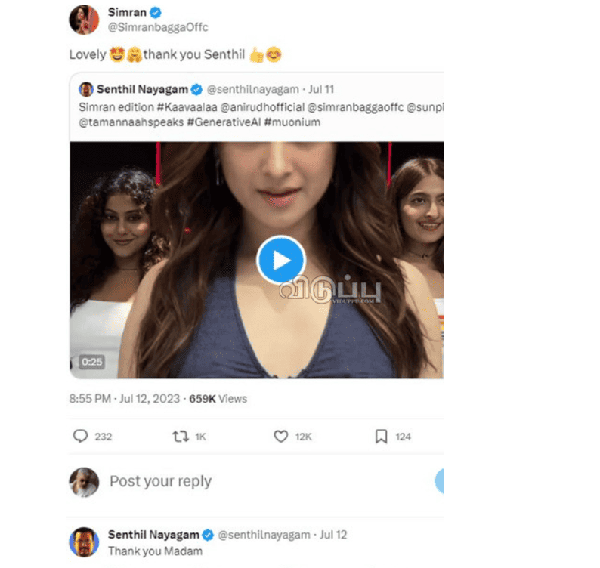Click the 0:25 video duration badge
The height and width of the screenshot is (568, 600).
pos(93,362)
